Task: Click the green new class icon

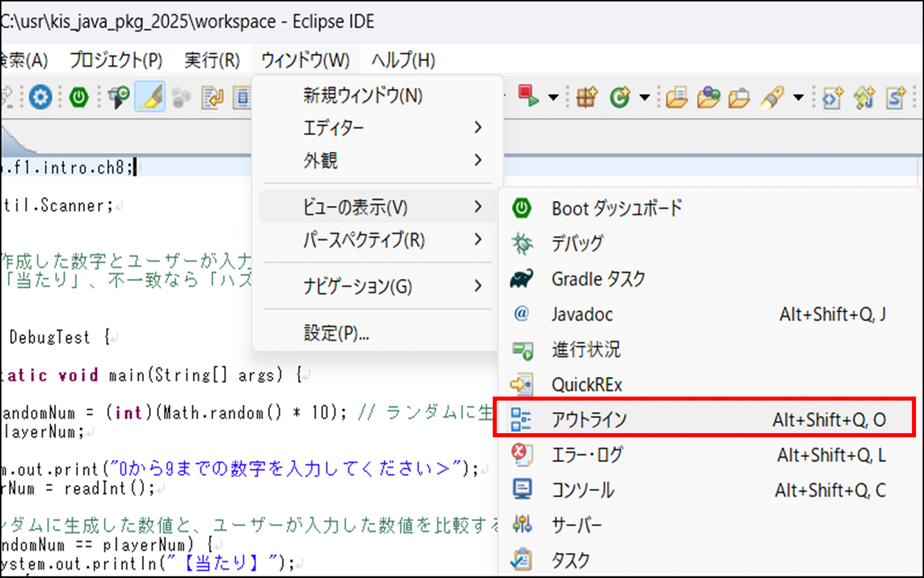Action: point(620,97)
